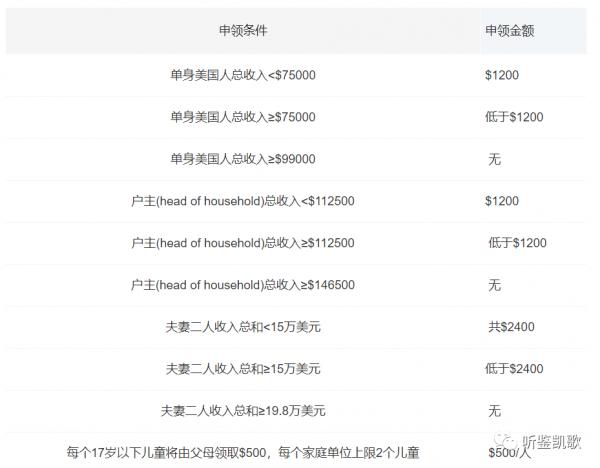Viewport: 600px width, 468px height.
Task: Click the 共$2400 amount cell
Action: click(x=511, y=327)
